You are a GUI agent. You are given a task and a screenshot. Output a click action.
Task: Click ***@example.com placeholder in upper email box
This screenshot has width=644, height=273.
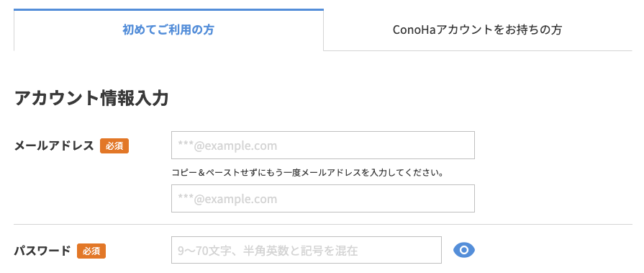(227, 146)
